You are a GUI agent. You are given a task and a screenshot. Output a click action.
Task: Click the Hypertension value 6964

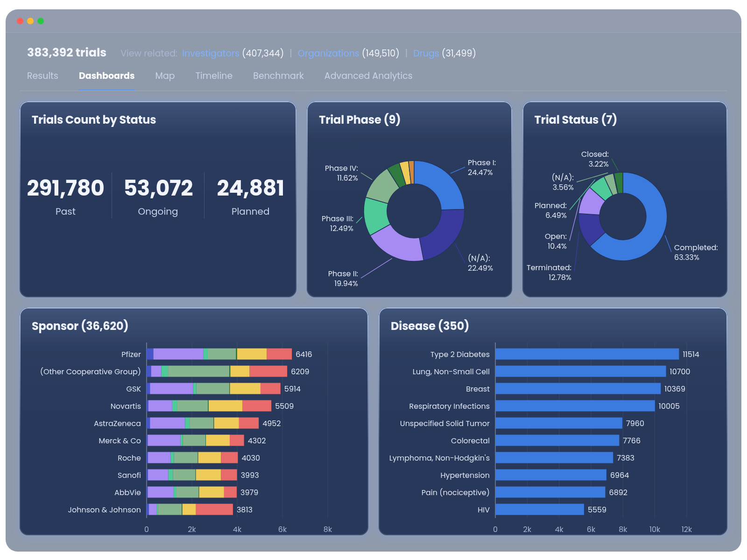(620, 475)
